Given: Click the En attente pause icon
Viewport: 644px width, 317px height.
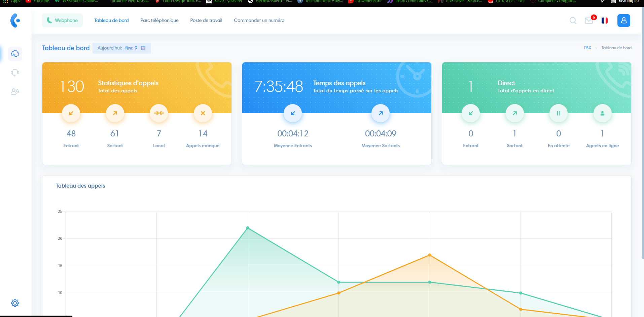Looking at the screenshot, I should click(x=558, y=113).
